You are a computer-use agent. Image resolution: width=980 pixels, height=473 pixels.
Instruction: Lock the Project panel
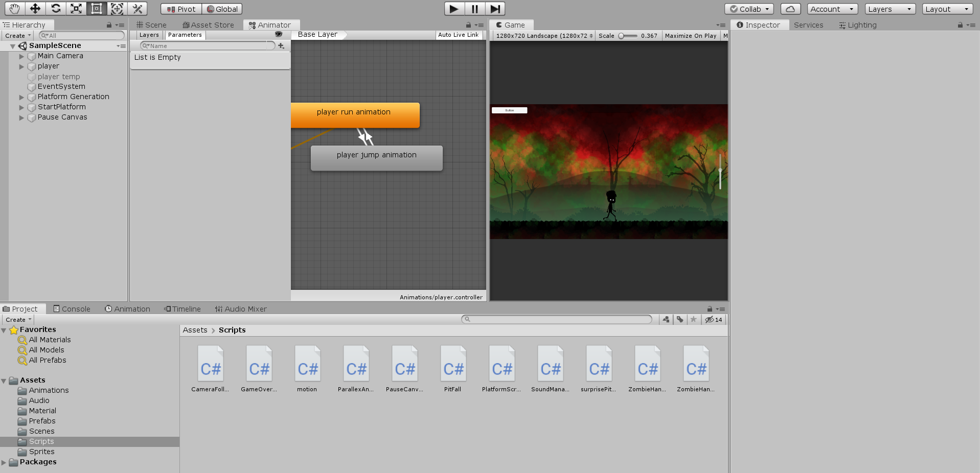coord(710,309)
